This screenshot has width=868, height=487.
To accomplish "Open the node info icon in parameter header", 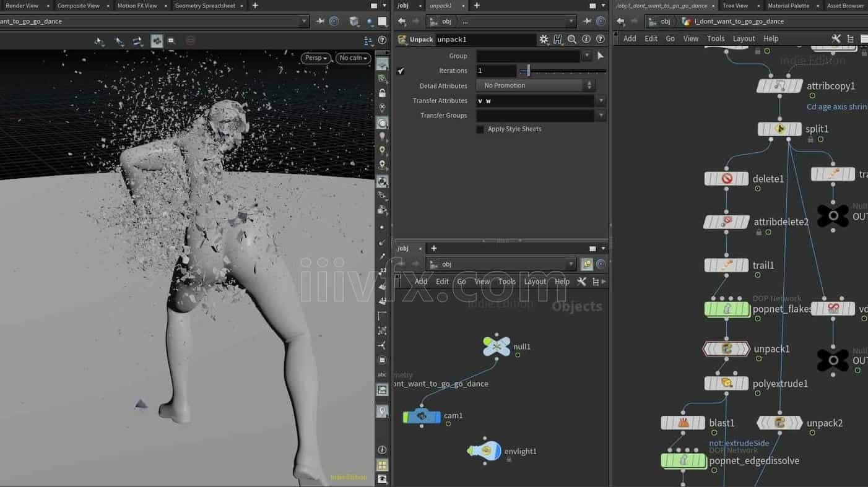I will coord(586,39).
